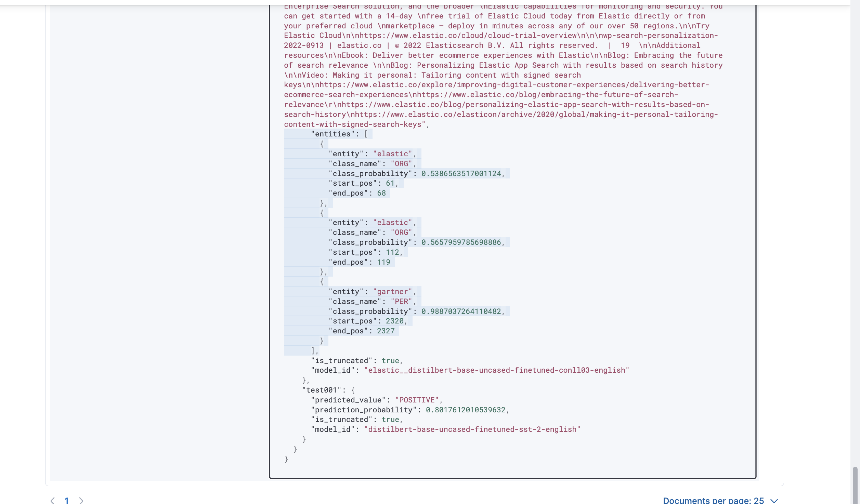Screen dimensions: 860x504
Task: Click the "test001" key
Action: pyautogui.click(x=322, y=390)
